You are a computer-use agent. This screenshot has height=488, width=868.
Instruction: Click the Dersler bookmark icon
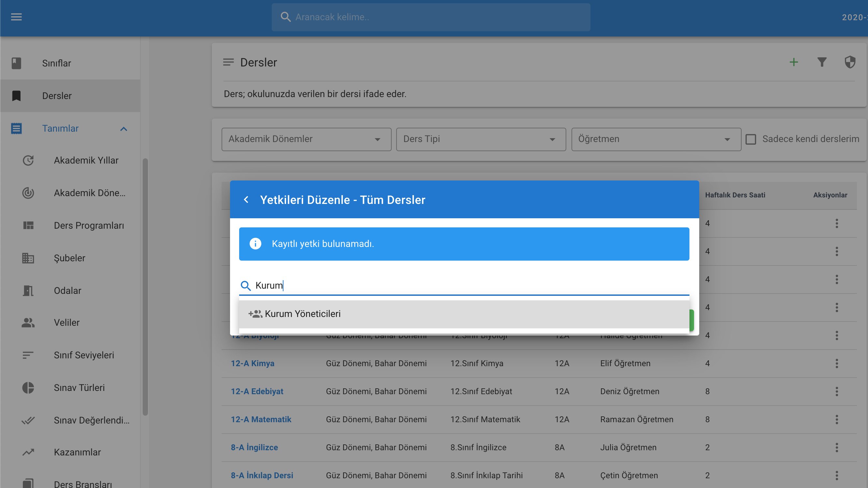click(x=16, y=96)
